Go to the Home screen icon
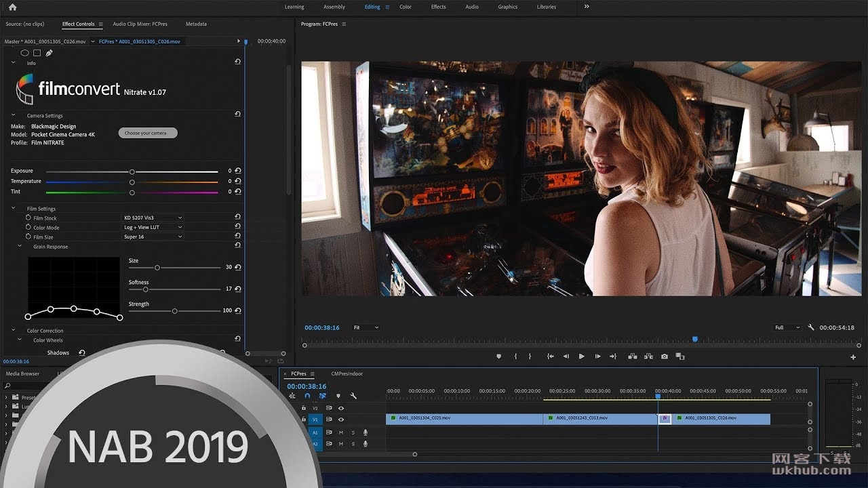 pyautogui.click(x=12, y=7)
